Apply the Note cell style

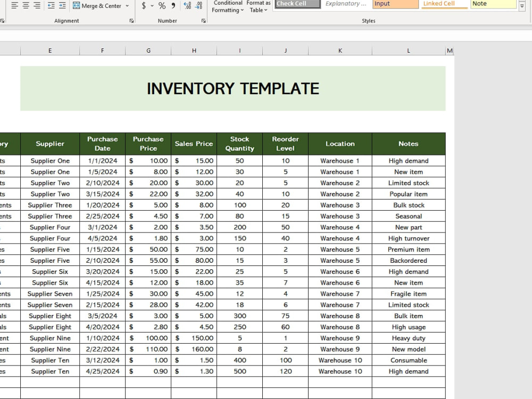tap(493, 4)
